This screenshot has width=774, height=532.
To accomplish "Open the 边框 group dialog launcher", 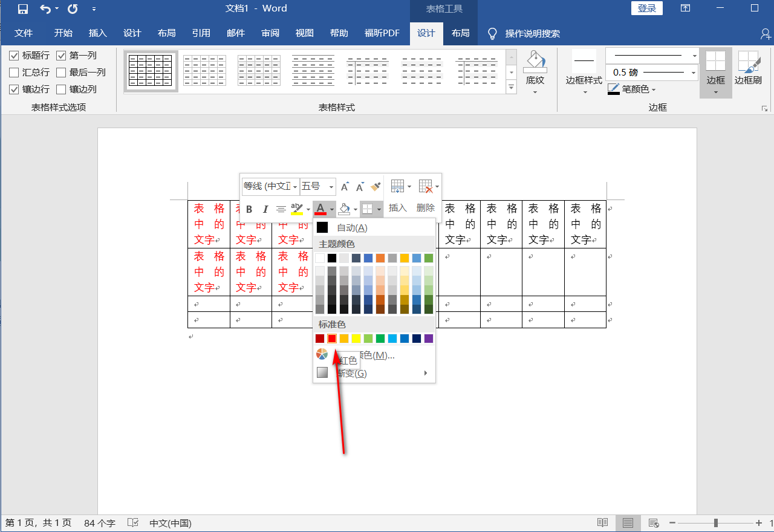I will [765, 108].
